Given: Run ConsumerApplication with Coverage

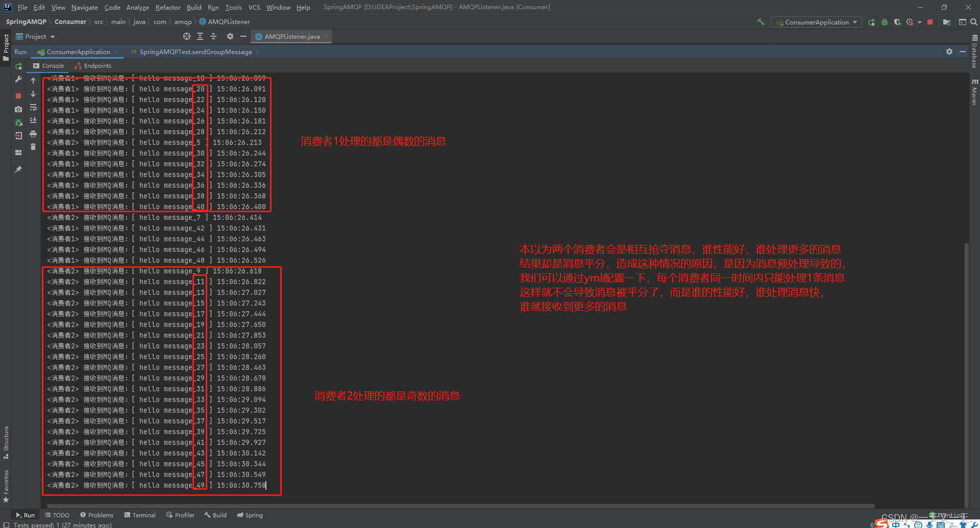Looking at the screenshot, I should pyautogui.click(x=897, y=22).
